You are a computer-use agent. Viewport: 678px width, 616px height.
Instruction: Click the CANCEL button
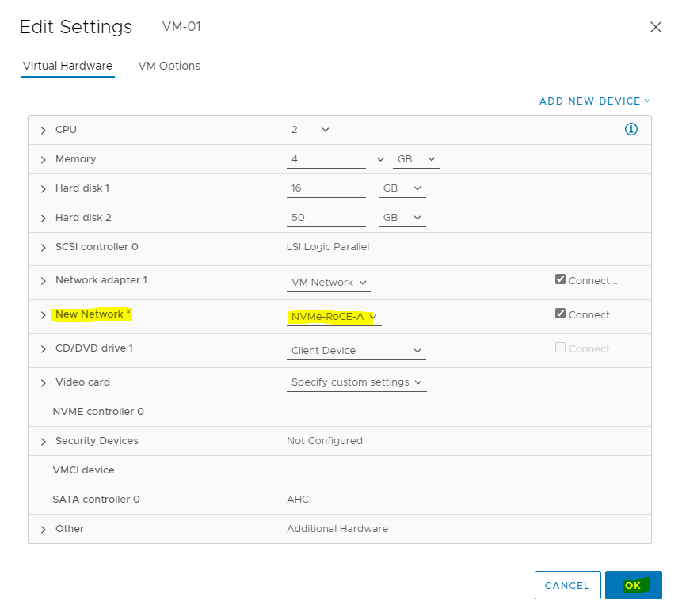(x=567, y=585)
